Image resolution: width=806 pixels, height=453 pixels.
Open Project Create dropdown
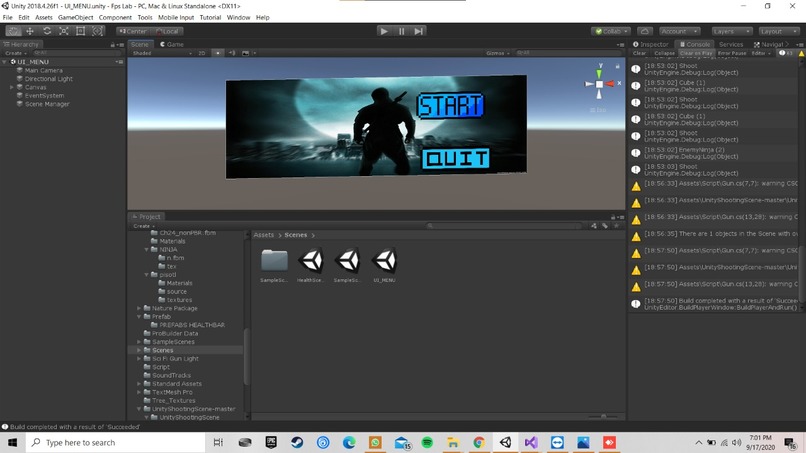click(x=143, y=226)
